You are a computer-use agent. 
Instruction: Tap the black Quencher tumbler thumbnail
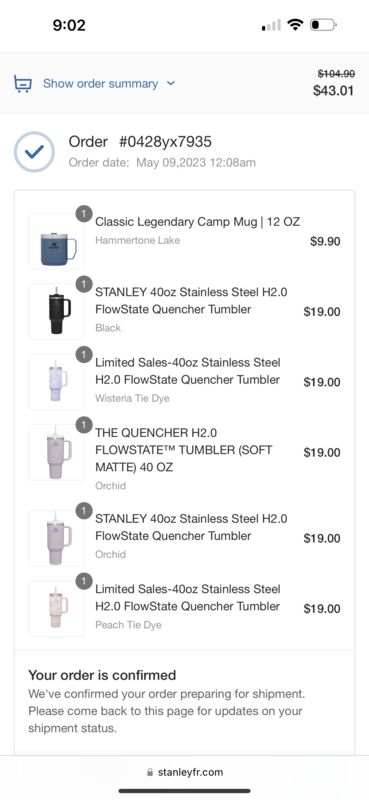click(57, 311)
